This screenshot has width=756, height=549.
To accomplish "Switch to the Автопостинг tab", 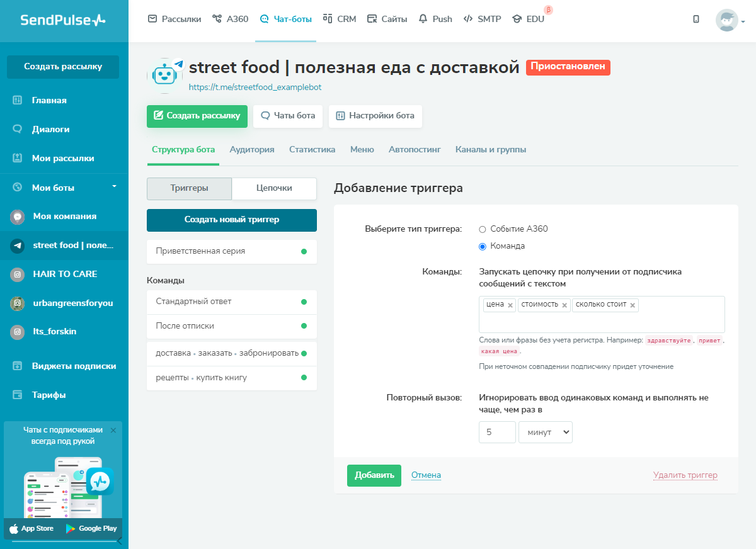I will [x=415, y=150].
